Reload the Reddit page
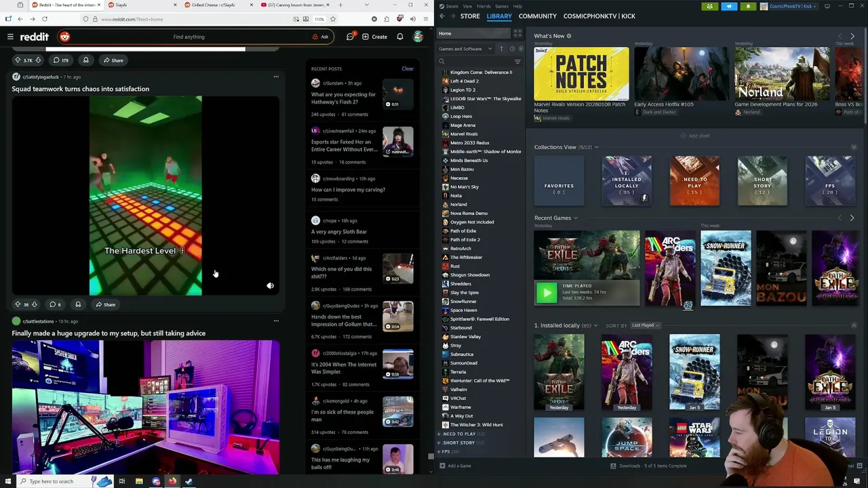The height and width of the screenshot is (488, 868). 45,19
